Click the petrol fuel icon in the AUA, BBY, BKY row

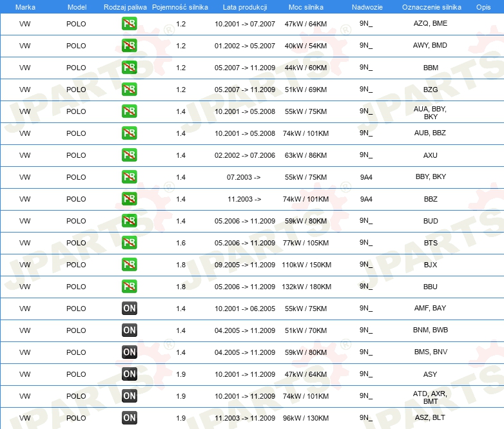coord(129,111)
